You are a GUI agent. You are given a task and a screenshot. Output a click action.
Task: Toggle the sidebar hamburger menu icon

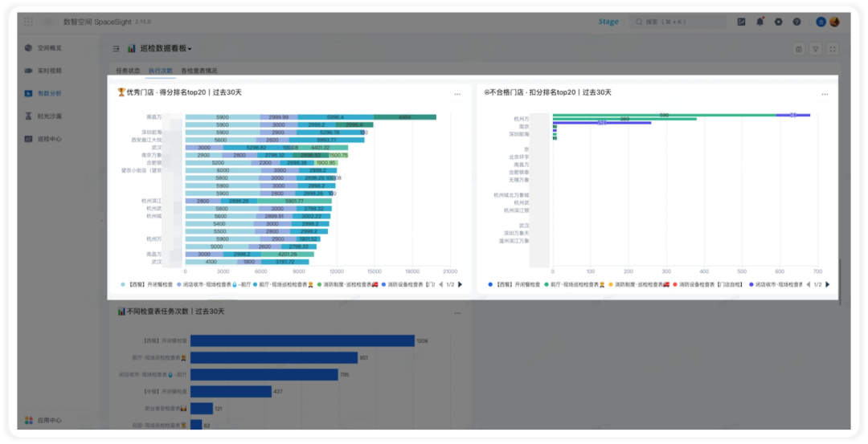[117, 49]
